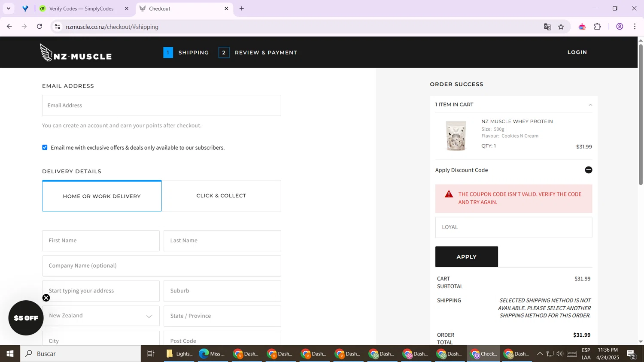
Task: Close the Verify Codes tab
Action: pyautogui.click(x=127, y=9)
